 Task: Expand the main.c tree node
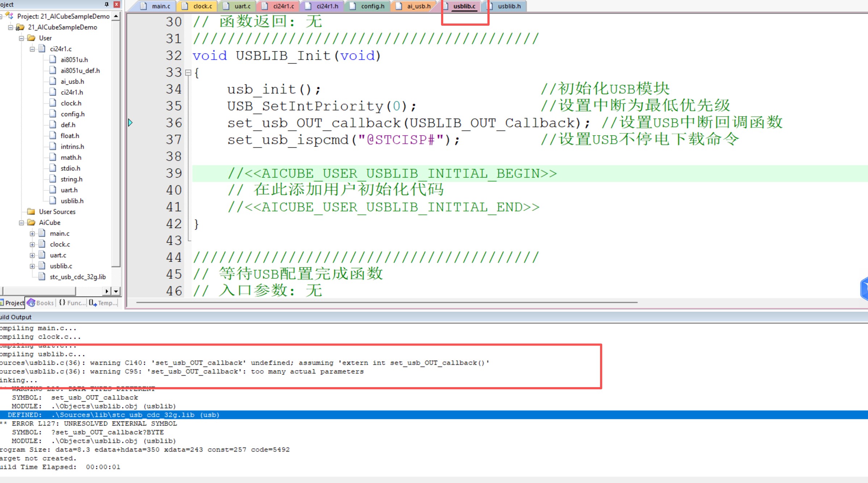coord(32,234)
